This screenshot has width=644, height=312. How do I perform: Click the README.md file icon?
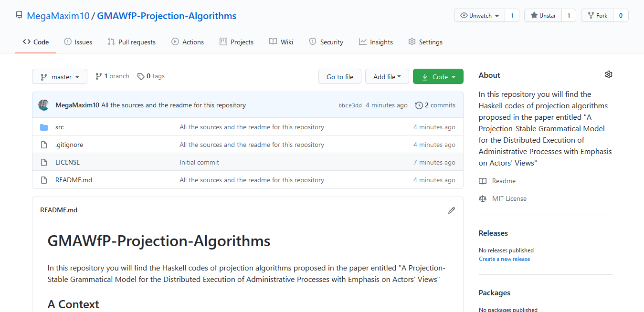pyautogui.click(x=44, y=180)
